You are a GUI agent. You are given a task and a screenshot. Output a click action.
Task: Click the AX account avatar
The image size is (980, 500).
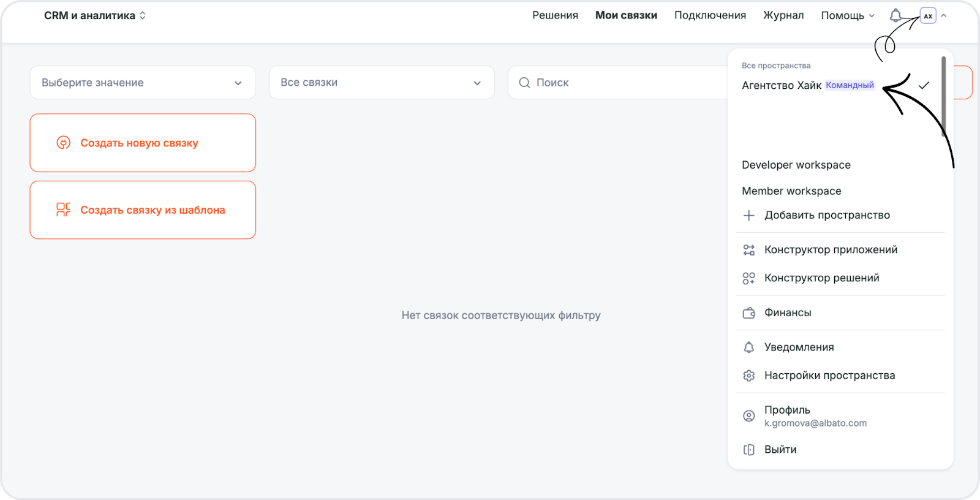coord(928,16)
